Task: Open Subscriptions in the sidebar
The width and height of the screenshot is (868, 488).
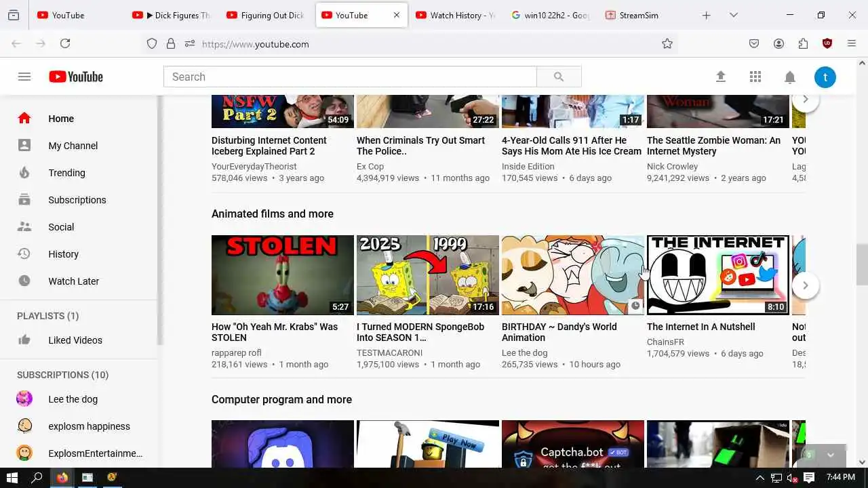Action: (x=79, y=200)
